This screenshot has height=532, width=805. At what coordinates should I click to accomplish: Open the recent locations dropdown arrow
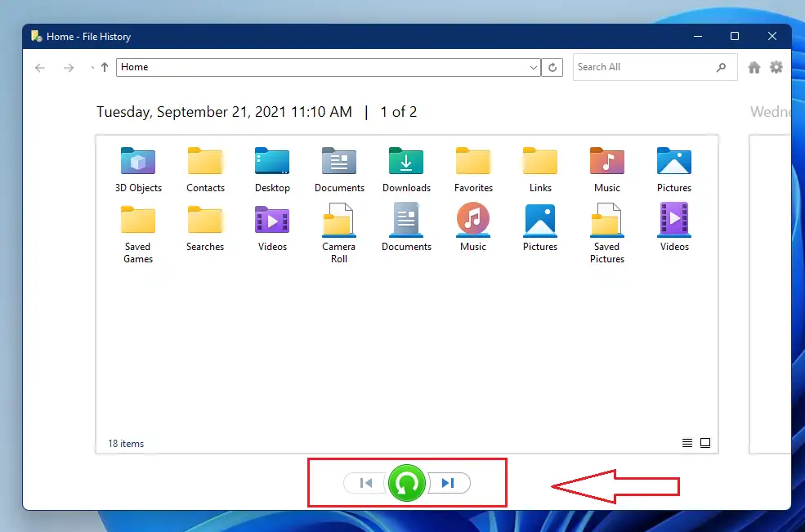tap(92, 68)
